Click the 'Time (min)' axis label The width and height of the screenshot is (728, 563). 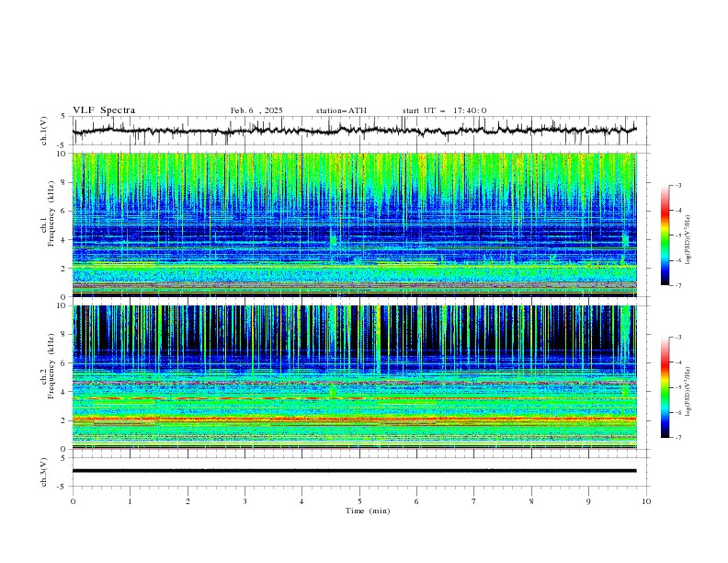368,511
